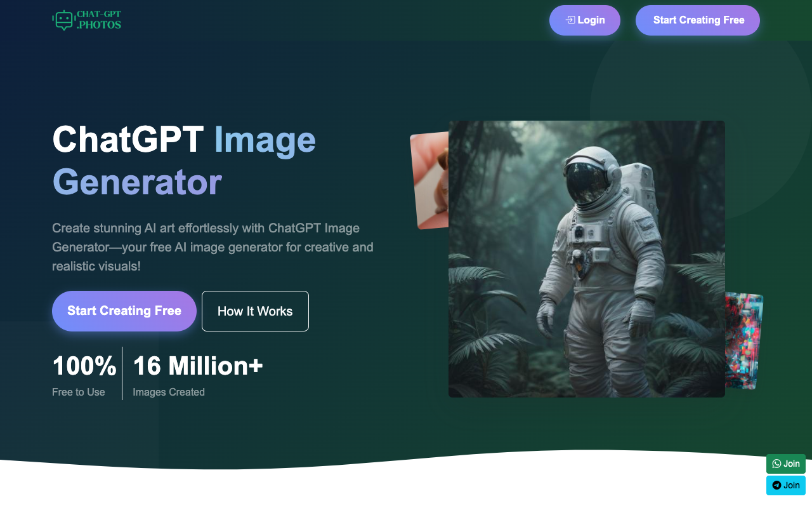The width and height of the screenshot is (812, 508).
Task: Click the 'Create stunning AI art' description paragraph
Action: coord(213,247)
